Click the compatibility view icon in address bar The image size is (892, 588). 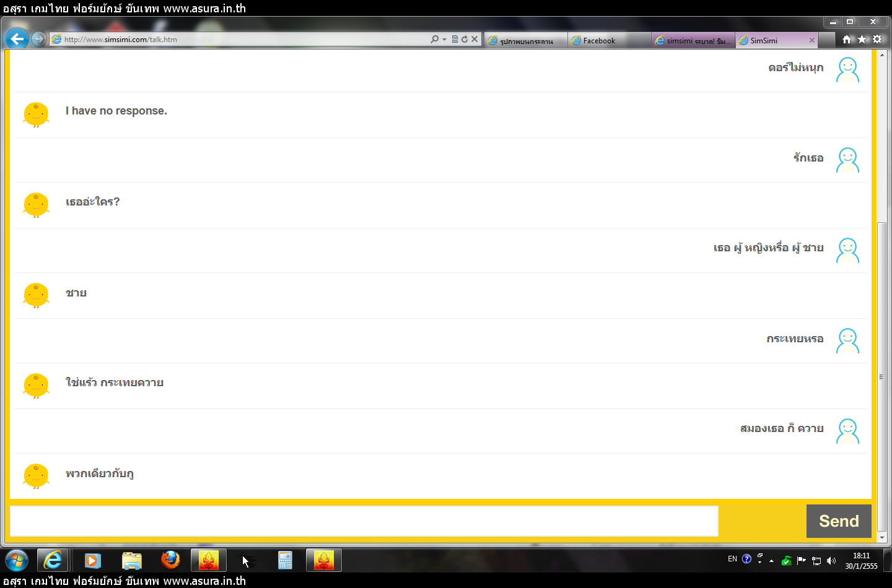click(455, 39)
